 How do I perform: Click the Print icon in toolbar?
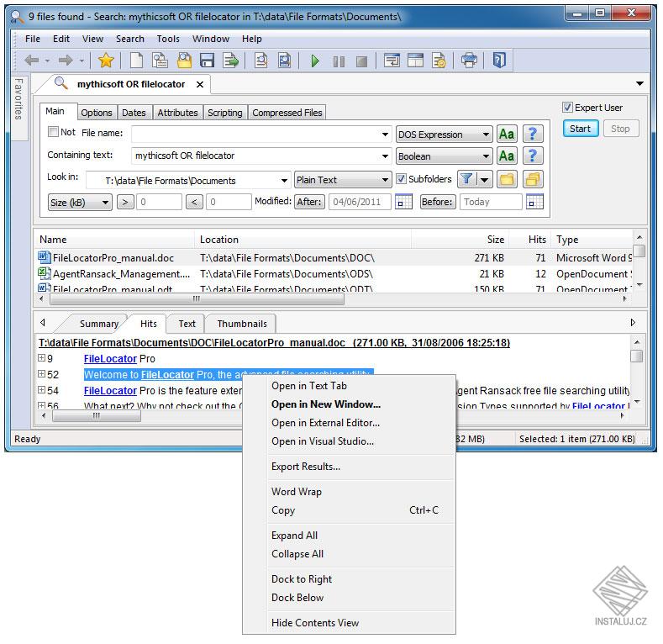(x=469, y=61)
